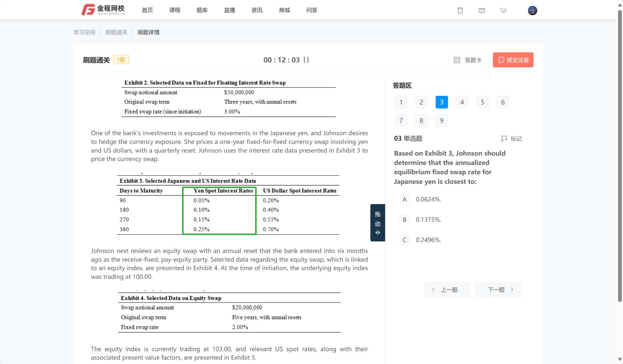Go to previous question 上一题
Viewport: 623px width, 364px height.
[447, 290]
